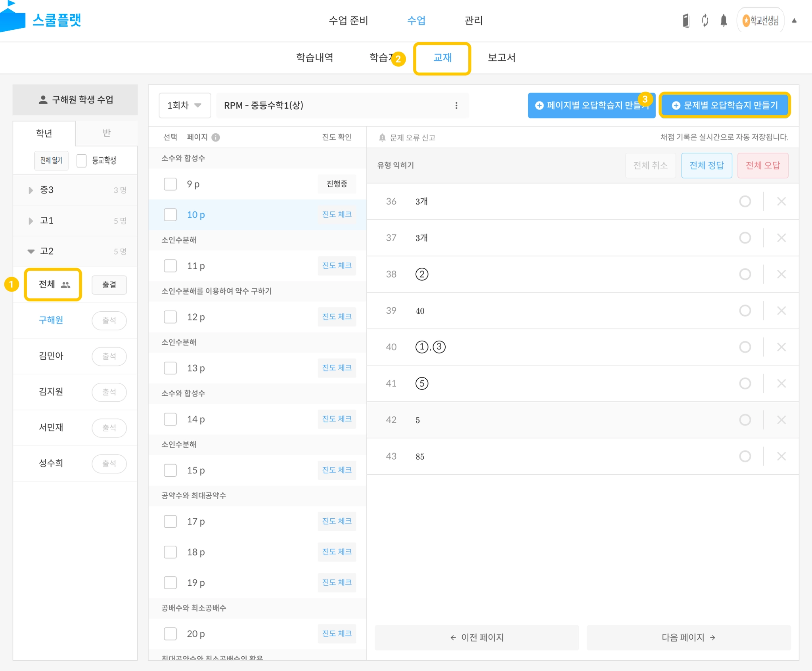Click the refresh sync icon

tap(705, 20)
